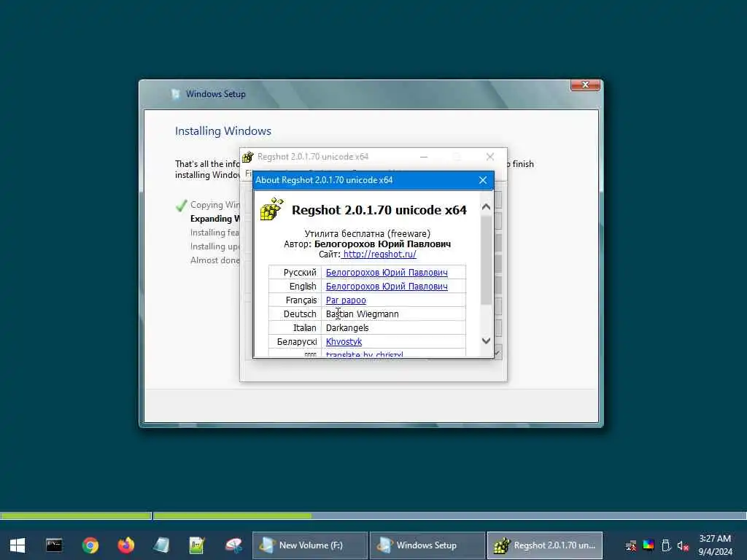The height and width of the screenshot is (560, 747).
Task: Switch to New Volume (F:) taskbar window
Action: pyautogui.click(x=309, y=545)
